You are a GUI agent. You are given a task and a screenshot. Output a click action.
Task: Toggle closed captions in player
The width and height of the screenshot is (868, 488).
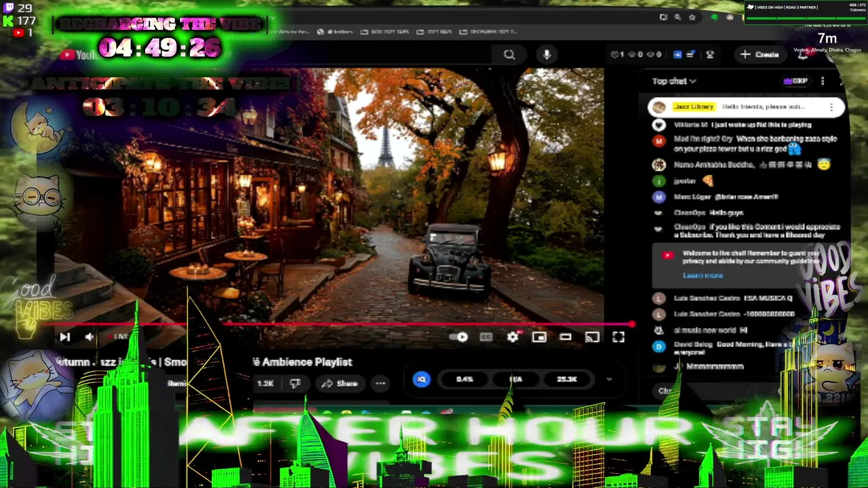coord(486,337)
